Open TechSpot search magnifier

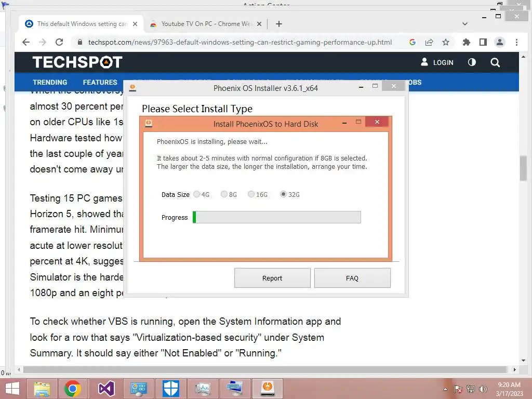[495, 62]
